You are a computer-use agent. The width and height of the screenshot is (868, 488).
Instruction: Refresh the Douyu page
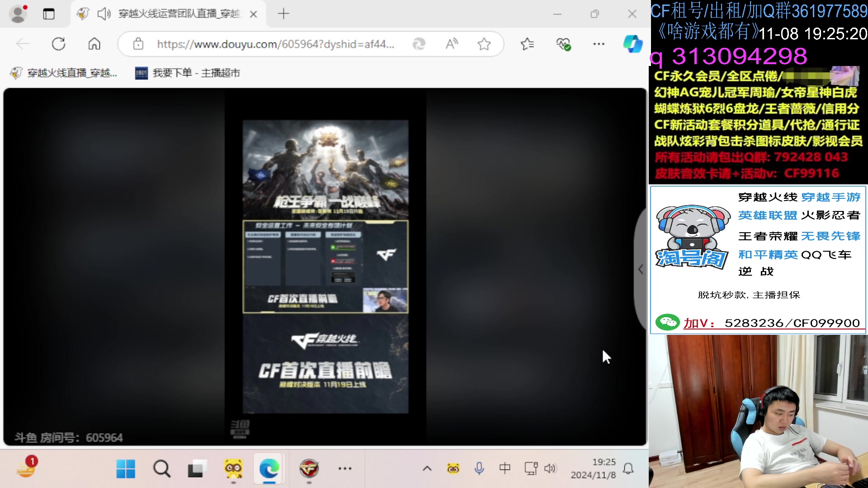click(59, 44)
